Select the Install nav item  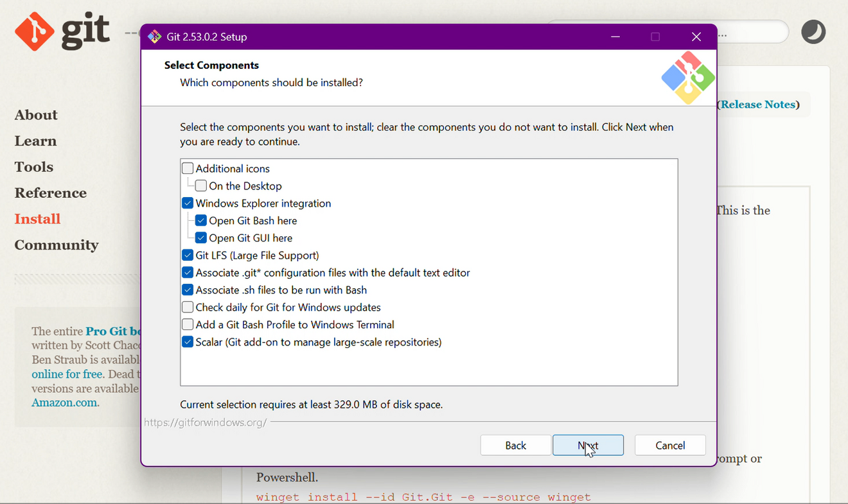(37, 219)
